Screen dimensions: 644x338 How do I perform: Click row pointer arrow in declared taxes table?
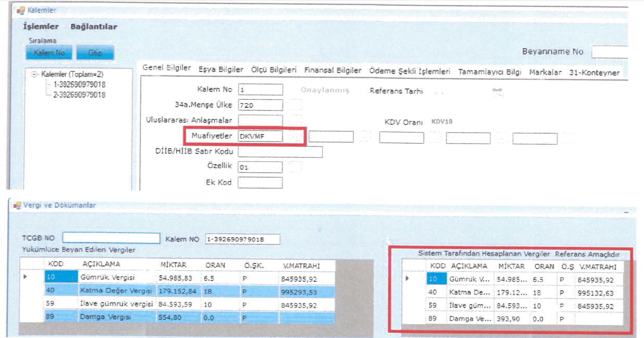tap(25, 277)
